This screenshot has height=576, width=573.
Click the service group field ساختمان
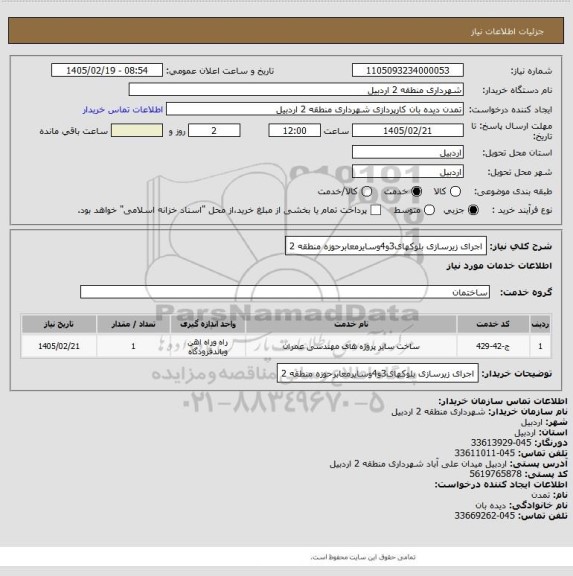click(285, 292)
